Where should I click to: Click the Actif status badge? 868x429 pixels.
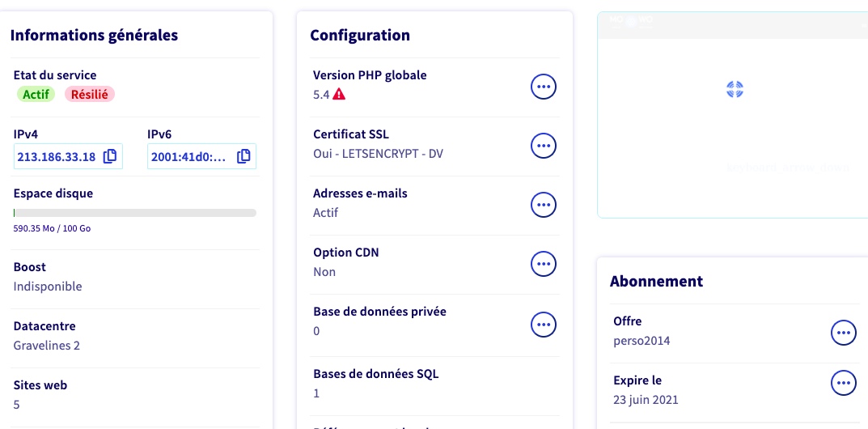[36, 95]
